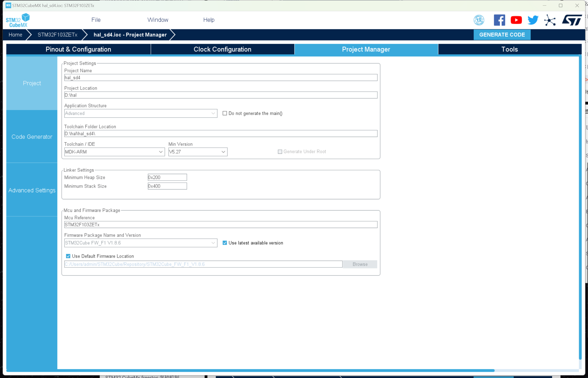Click the Toolchain Folder Location field
This screenshot has width=588, height=378.
point(221,133)
